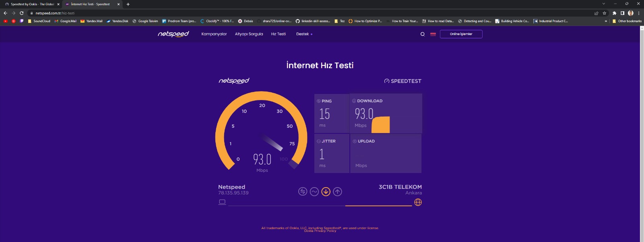Open a new browser tab
644x242 pixels.
(128, 4)
